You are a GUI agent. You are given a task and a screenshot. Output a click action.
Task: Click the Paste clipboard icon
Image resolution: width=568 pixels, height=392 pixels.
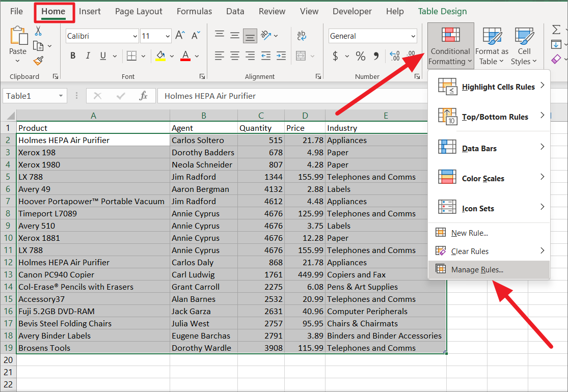(18, 36)
